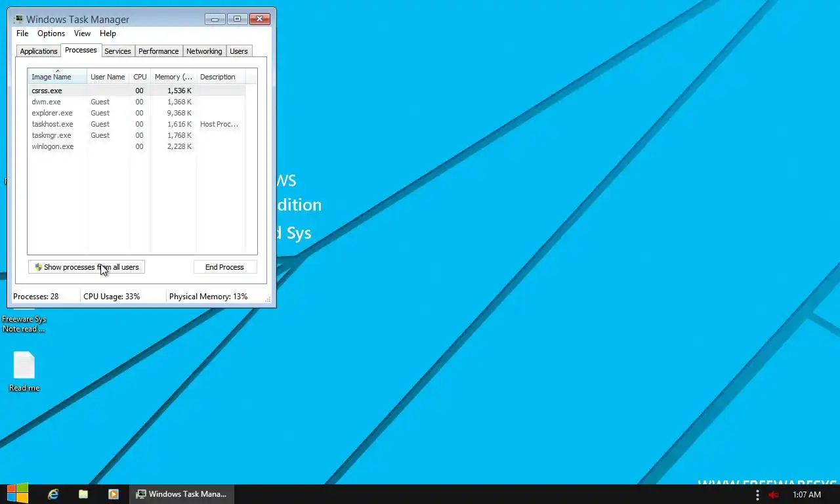Click the Windows Task Manager taskbar button
The width and height of the screenshot is (840, 504).
181,494
